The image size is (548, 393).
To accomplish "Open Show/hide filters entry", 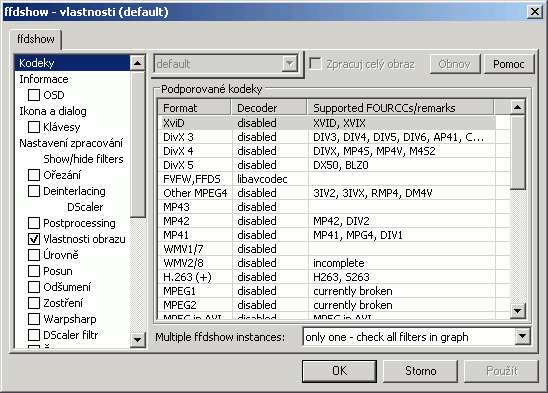I will pos(83,159).
